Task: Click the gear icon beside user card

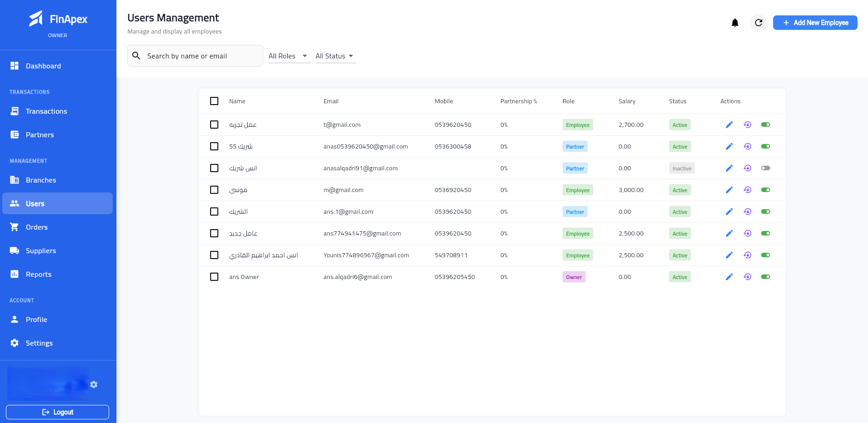Action: (x=94, y=385)
